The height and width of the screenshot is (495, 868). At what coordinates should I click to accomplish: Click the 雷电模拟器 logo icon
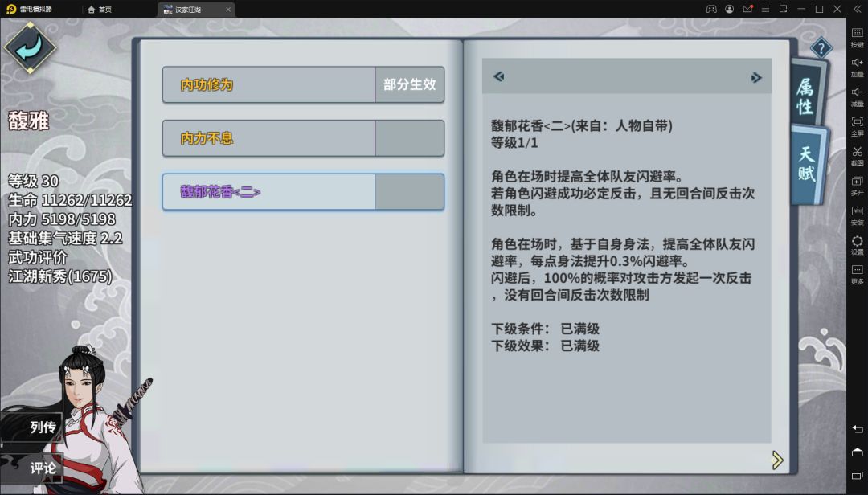pos(11,9)
